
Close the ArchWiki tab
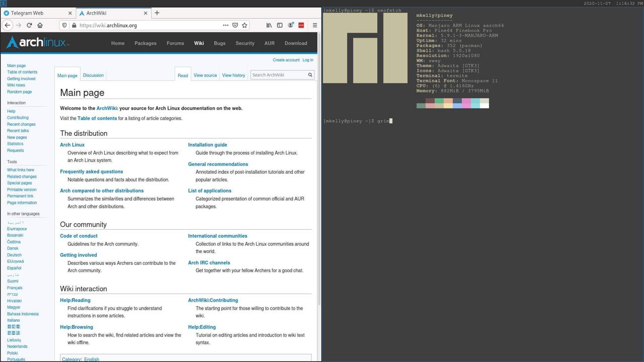click(x=146, y=13)
